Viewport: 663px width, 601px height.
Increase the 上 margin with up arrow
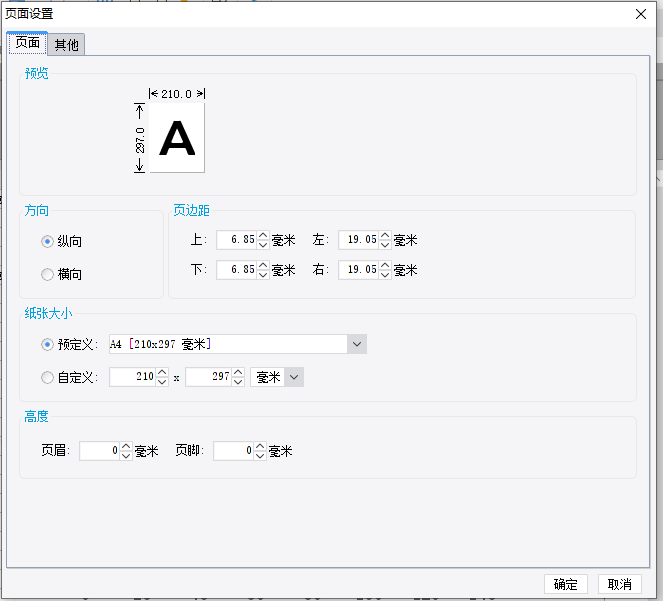click(263, 235)
